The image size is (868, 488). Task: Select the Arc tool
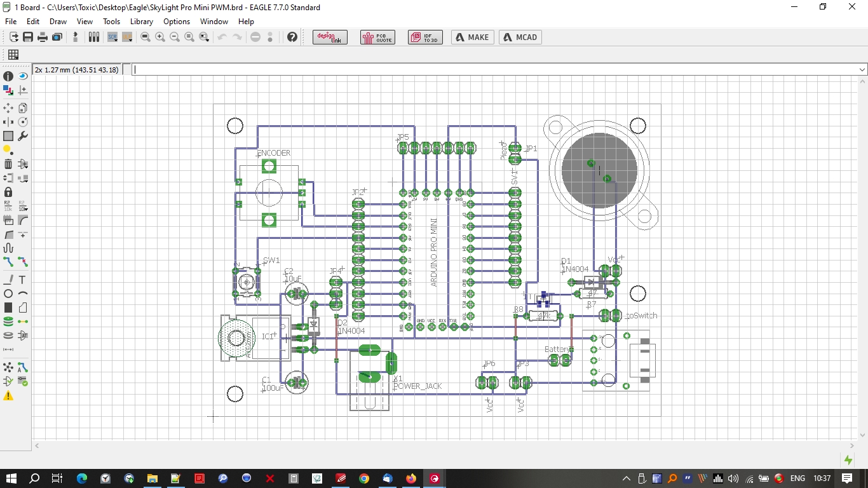coord(23,294)
